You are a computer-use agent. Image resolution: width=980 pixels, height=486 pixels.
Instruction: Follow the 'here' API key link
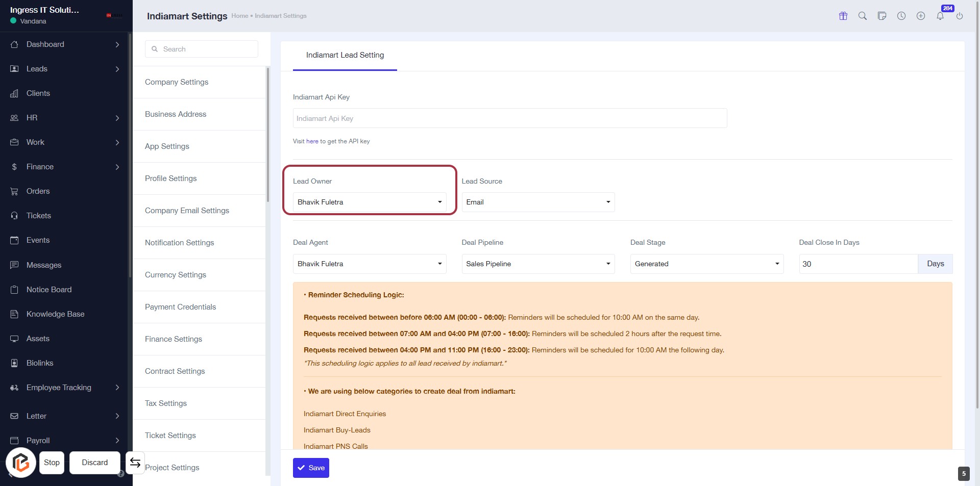(312, 141)
